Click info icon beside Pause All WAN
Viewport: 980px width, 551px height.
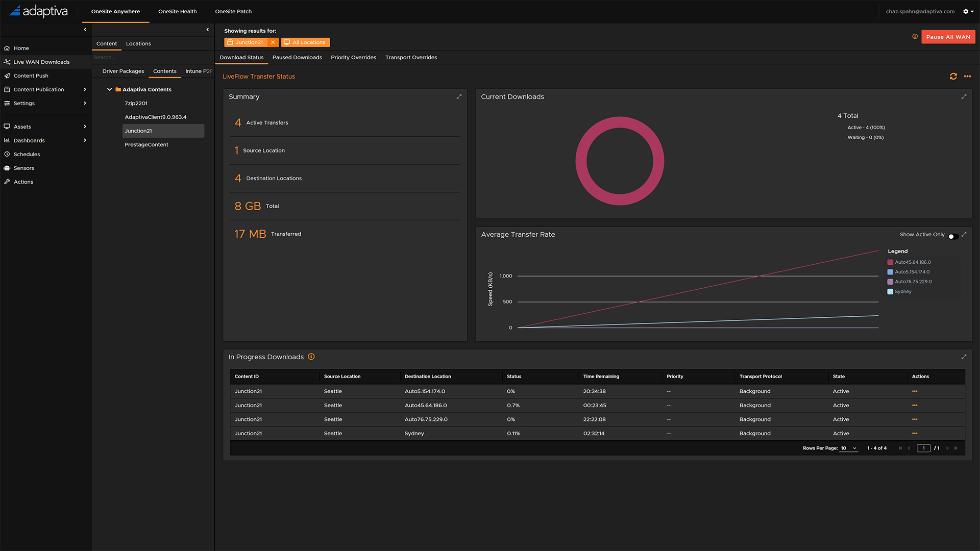[915, 37]
